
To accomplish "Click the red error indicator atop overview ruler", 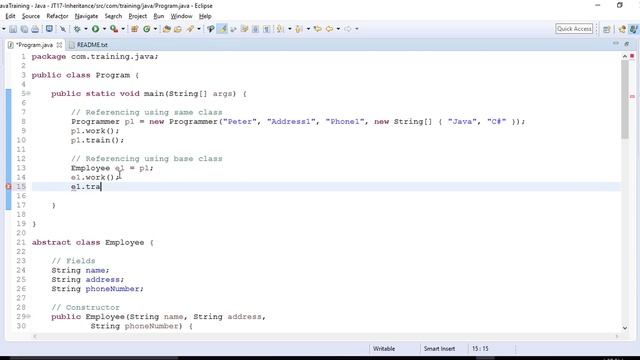I will 632,56.
